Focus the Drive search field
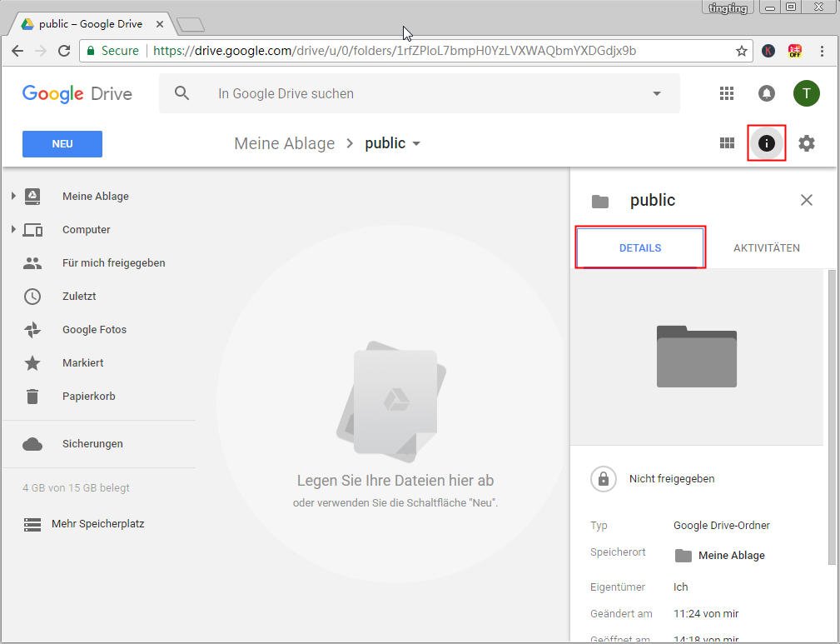 point(420,93)
